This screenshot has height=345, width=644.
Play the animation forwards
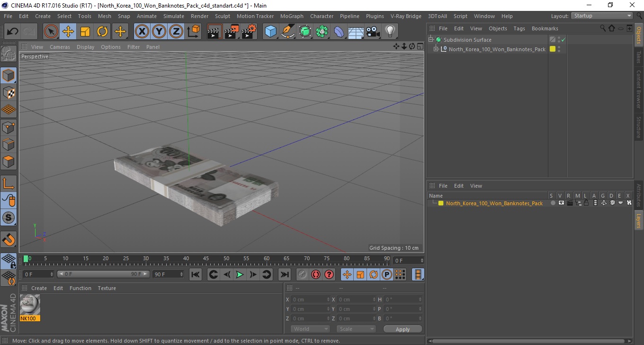coord(240,274)
